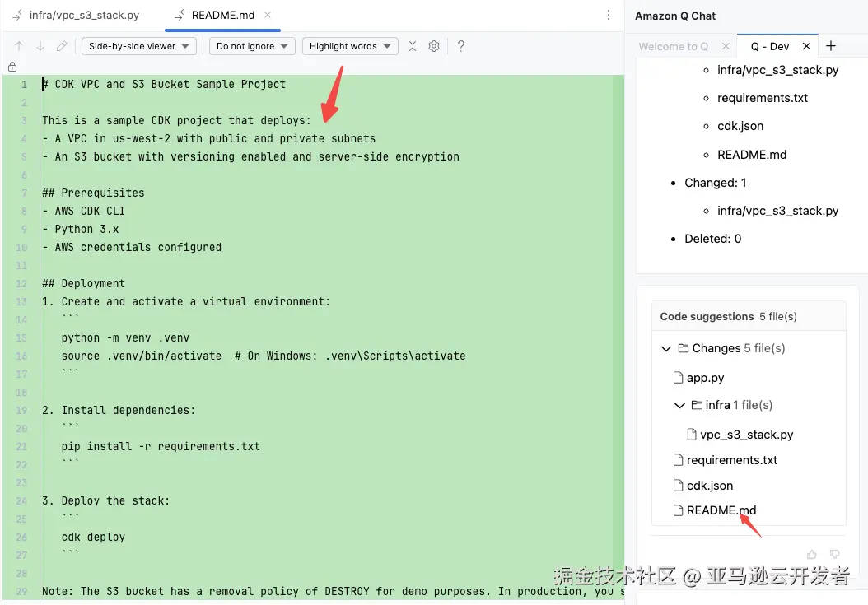
Task: Click the '- AWS CDK CLI' line
Action: (x=84, y=211)
